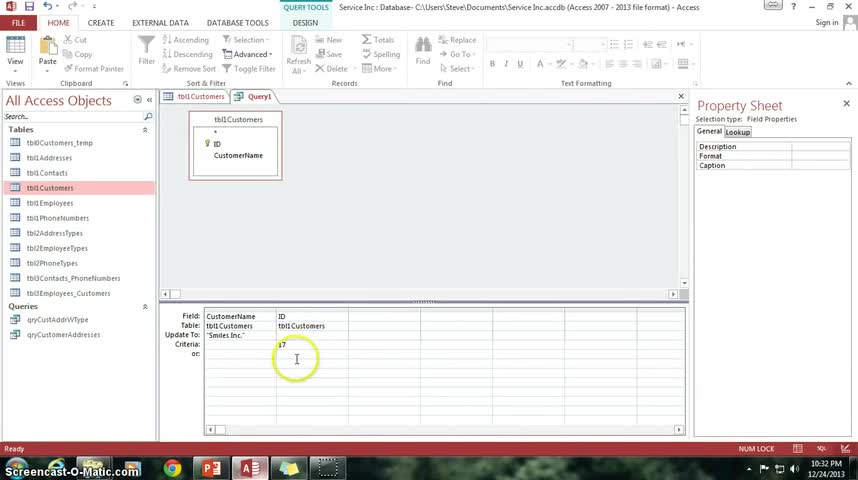
Task: Click the Filter funnel icon
Action: pos(146,50)
